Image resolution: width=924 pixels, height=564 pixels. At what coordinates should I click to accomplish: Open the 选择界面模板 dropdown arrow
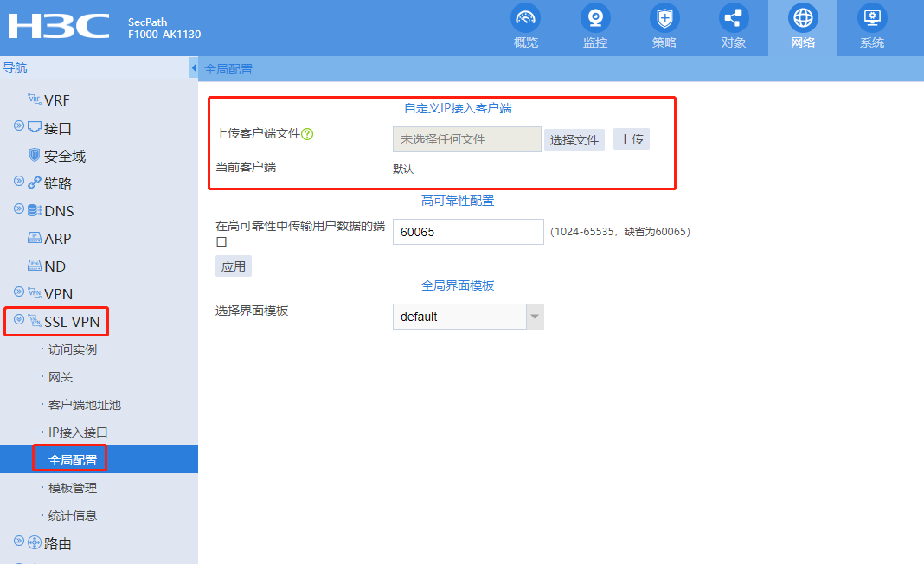coord(535,317)
